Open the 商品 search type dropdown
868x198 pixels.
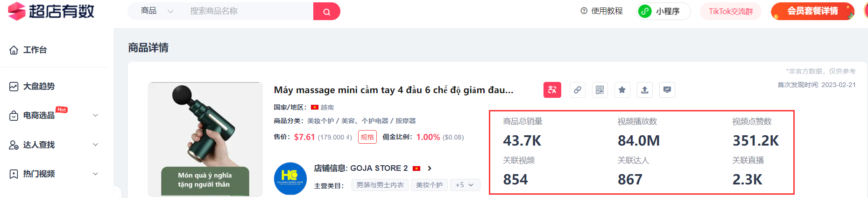157,11
